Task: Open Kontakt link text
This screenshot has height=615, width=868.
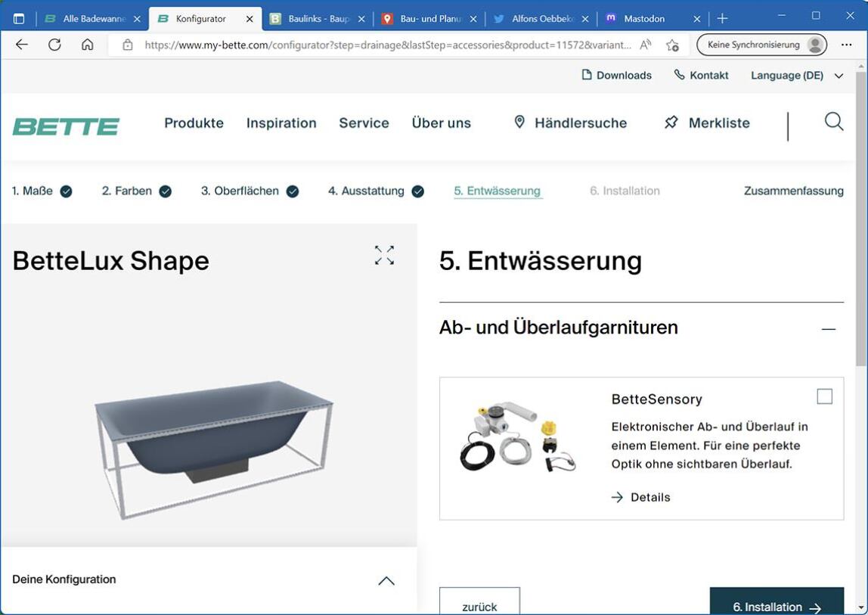Action: click(708, 76)
